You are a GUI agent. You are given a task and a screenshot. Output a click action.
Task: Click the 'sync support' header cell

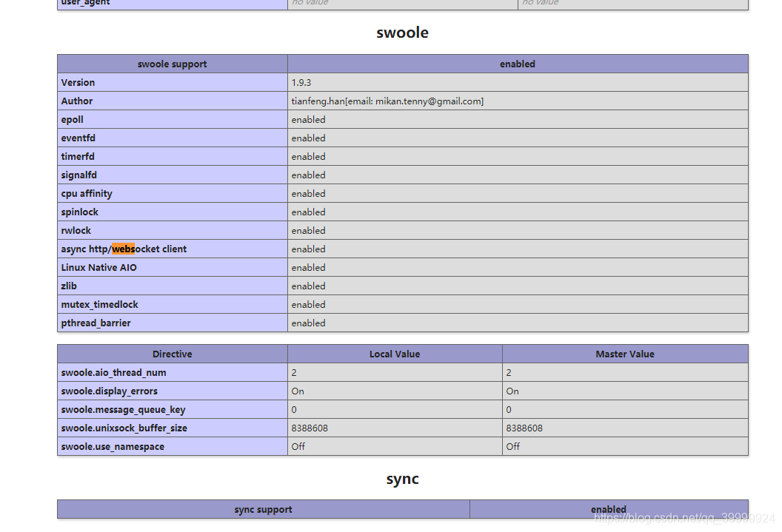click(x=264, y=509)
